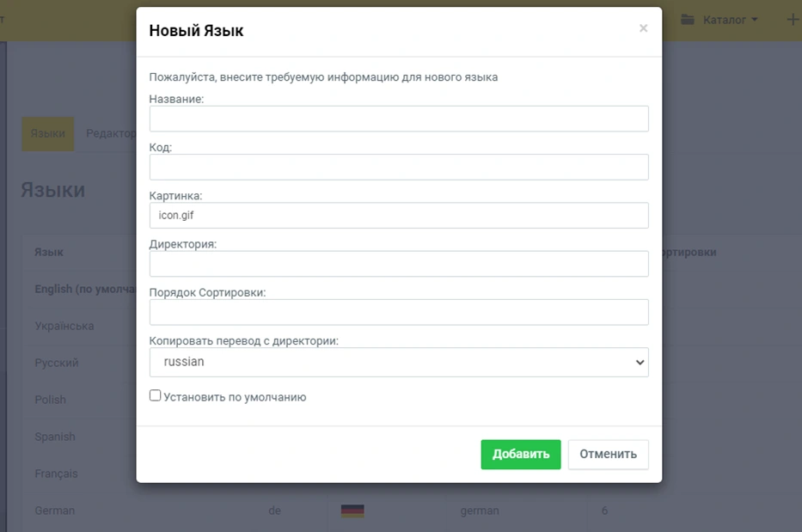
Task: Focus the Порядок Сортировки field
Action: pyautogui.click(x=399, y=312)
